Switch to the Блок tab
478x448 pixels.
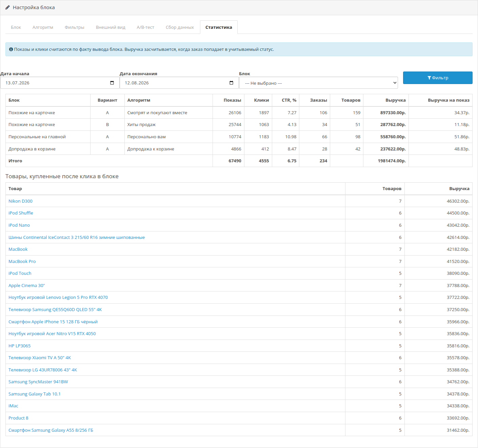[x=16, y=27]
